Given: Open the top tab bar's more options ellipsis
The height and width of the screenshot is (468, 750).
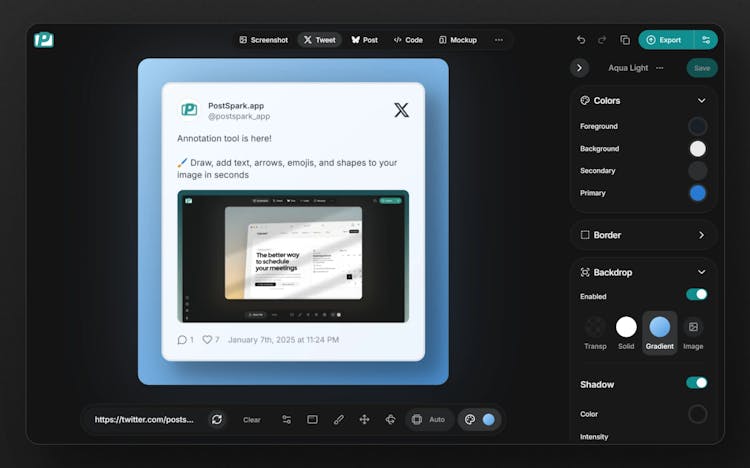Looking at the screenshot, I should [499, 40].
